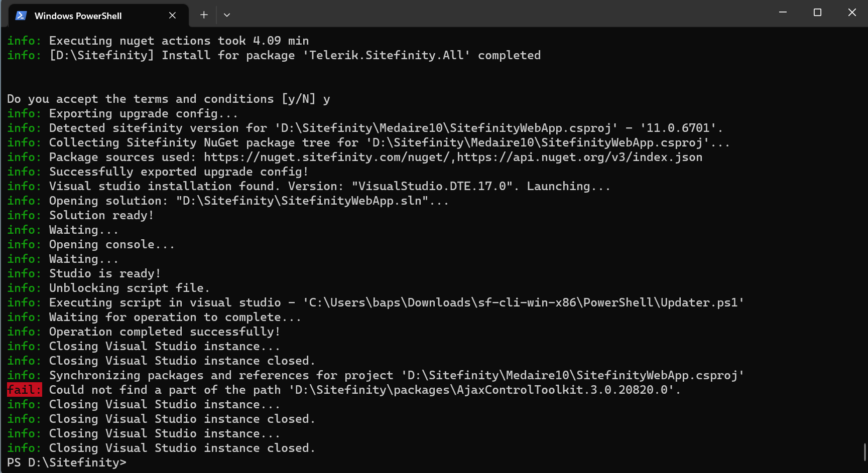Click the vertical scrollbar thumb
This screenshot has height=473, width=868.
(x=864, y=452)
